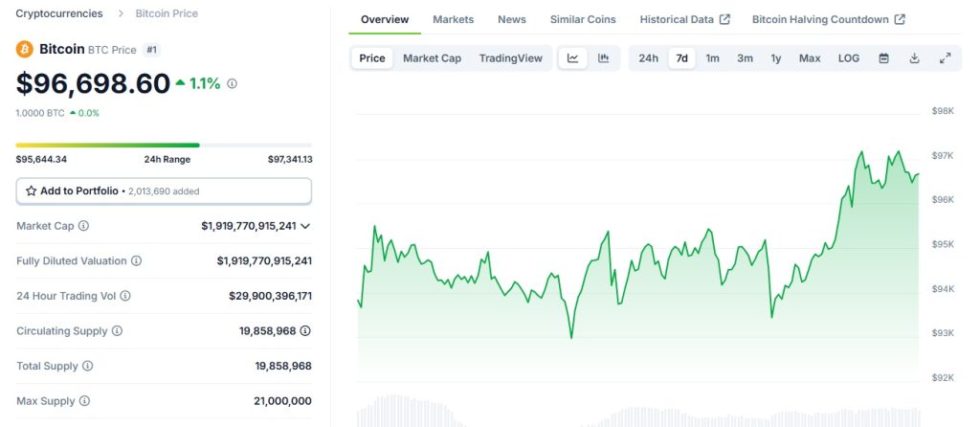Click external link icon beside Historical Data

[725, 19]
